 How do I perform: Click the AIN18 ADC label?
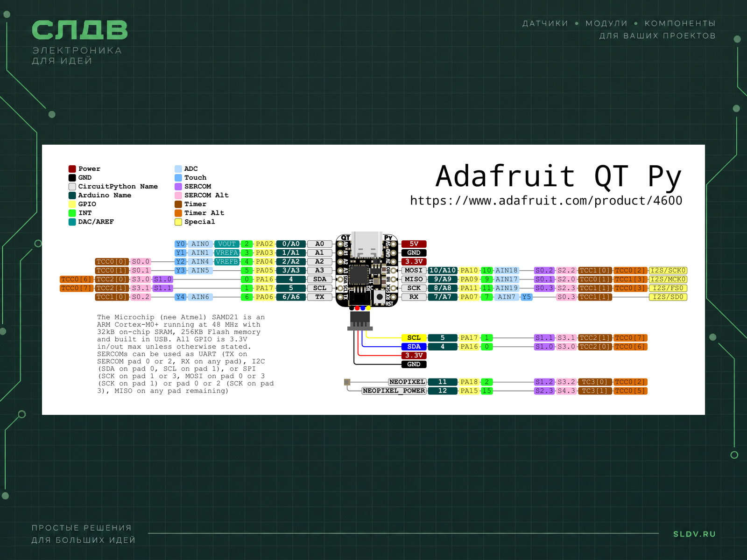pos(507,271)
